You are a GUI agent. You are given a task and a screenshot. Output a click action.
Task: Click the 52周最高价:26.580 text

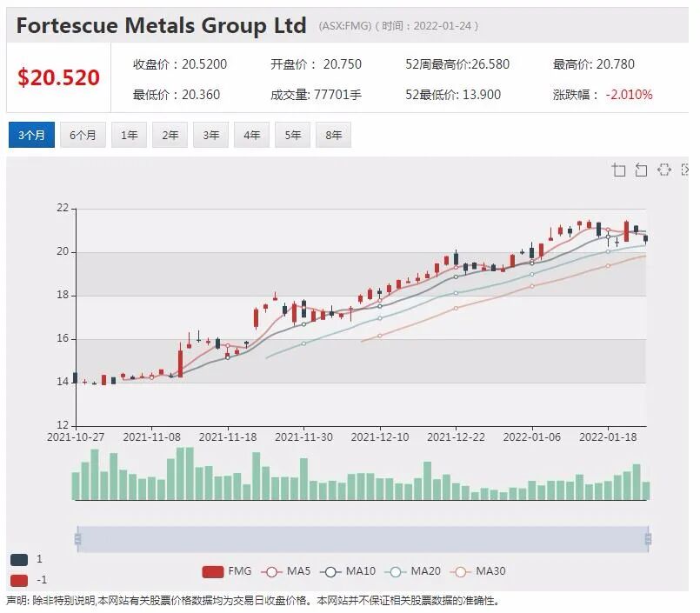point(457,64)
